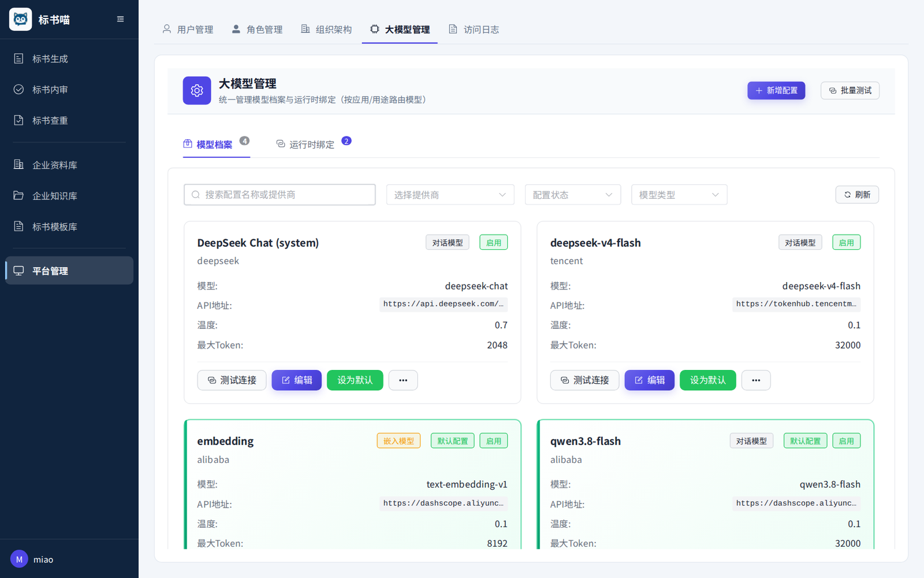The height and width of the screenshot is (578, 924).
Task: Collapse sidebar with hamburger menu icon
Action: click(121, 19)
